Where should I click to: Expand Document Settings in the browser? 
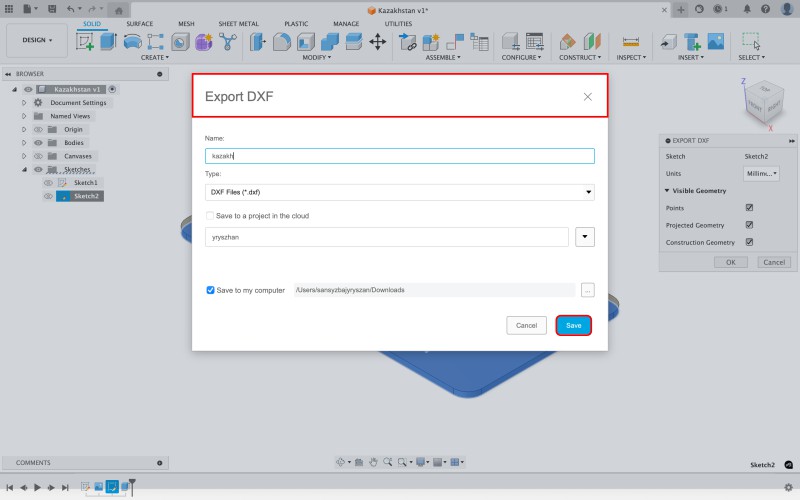[x=24, y=103]
